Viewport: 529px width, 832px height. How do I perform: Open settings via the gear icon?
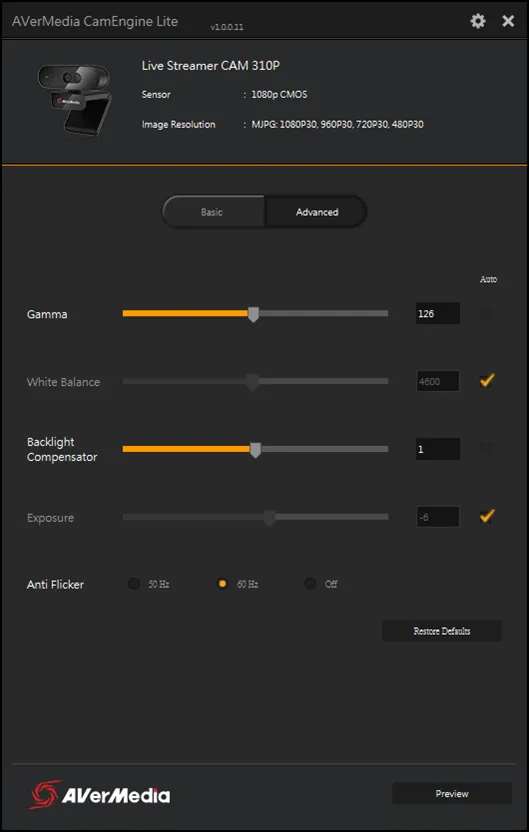478,21
